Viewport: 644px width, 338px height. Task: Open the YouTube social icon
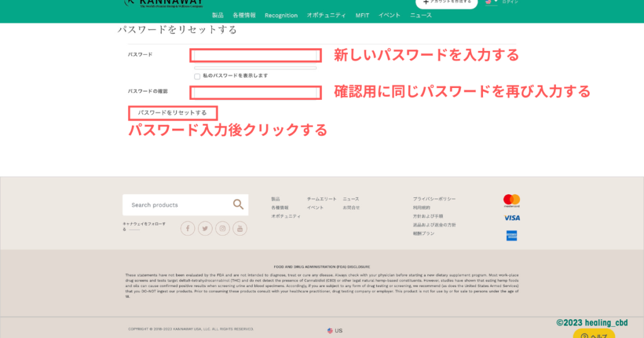coord(240,229)
